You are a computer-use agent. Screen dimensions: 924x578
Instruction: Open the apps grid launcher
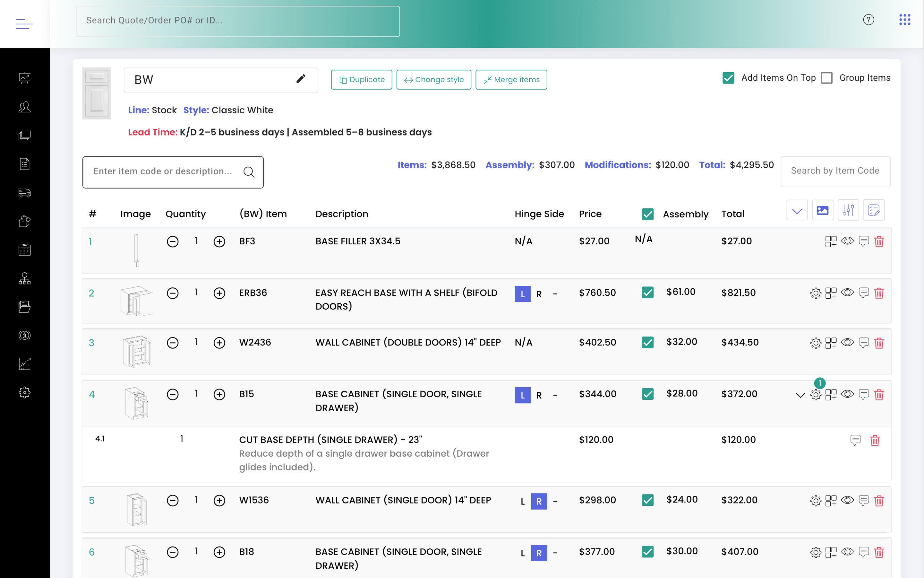(x=904, y=20)
